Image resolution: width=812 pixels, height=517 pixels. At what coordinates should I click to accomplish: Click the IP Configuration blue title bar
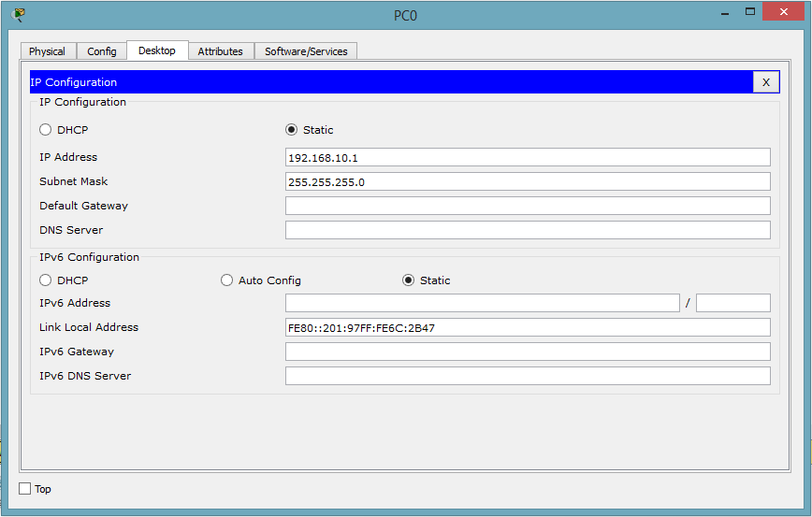pos(391,82)
